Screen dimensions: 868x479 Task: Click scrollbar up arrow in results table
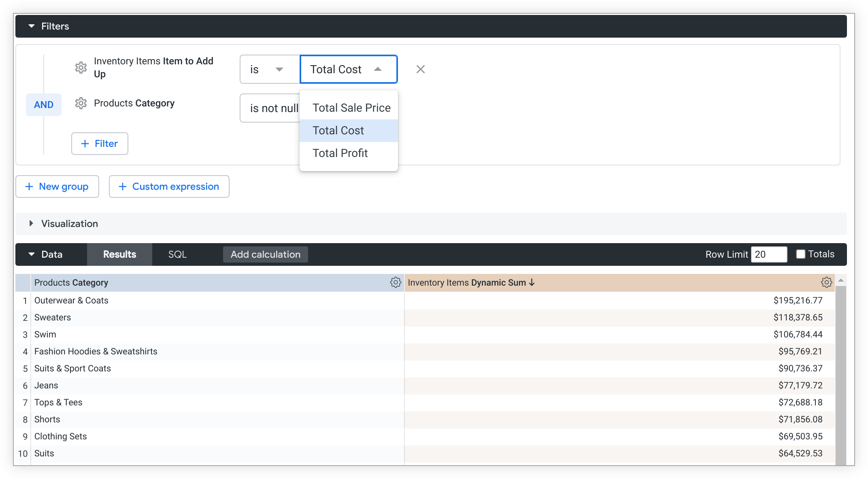point(841,280)
